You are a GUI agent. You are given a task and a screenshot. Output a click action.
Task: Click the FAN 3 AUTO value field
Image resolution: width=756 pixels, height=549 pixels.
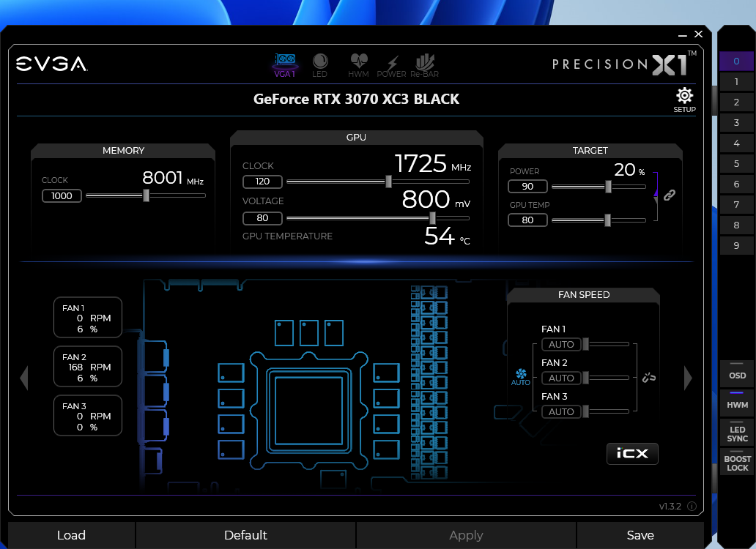tap(561, 411)
